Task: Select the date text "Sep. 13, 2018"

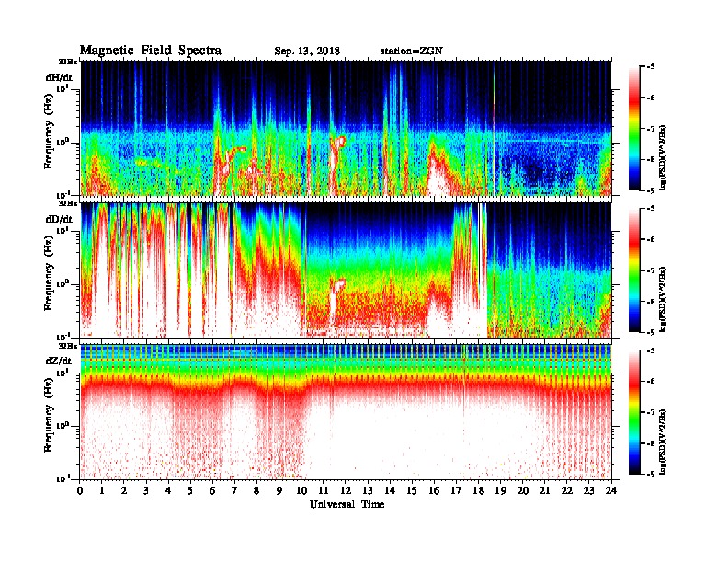Action: pos(307,51)
